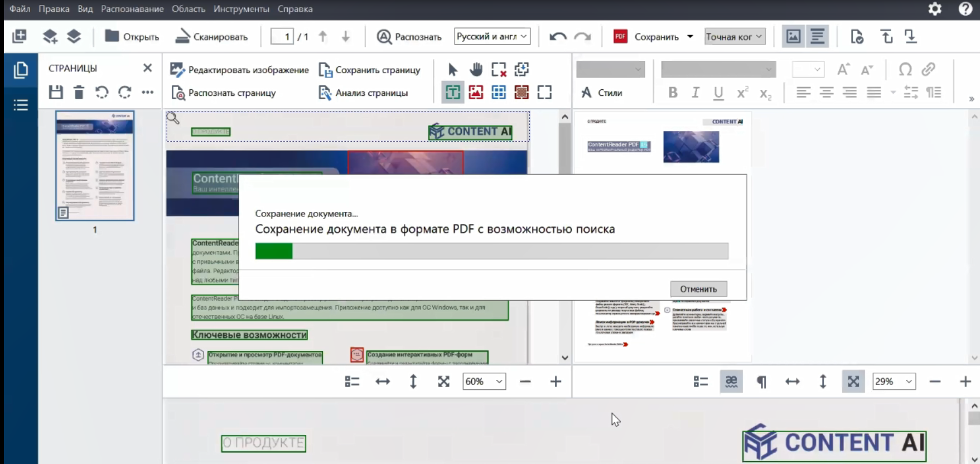Open the font size dropdown

pos(808,69)
